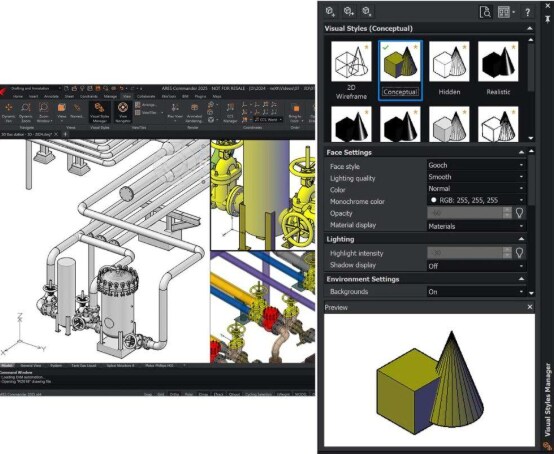Select the Dynamic Pan tool

pos(8,112)
